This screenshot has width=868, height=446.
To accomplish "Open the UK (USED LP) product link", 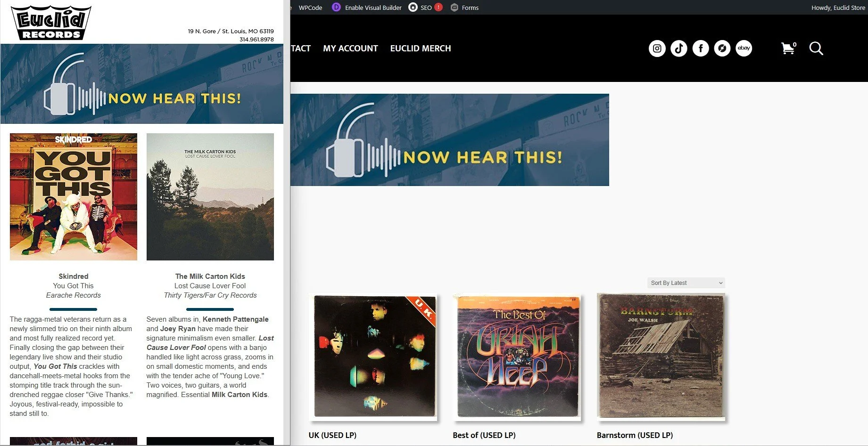I will tap(332, 435).
